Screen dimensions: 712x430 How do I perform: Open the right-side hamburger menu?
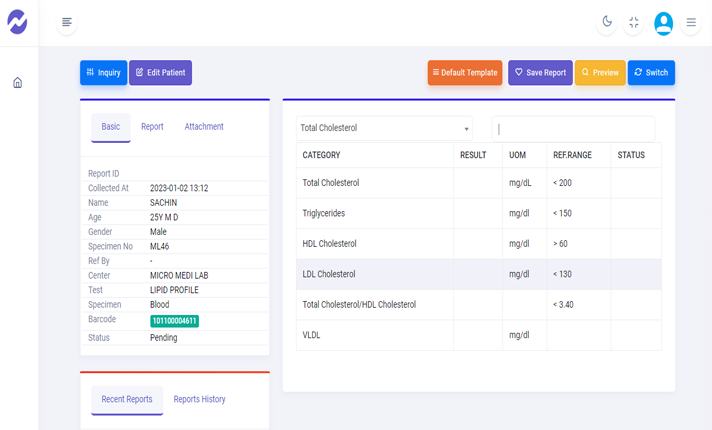[x=691, y=22]
